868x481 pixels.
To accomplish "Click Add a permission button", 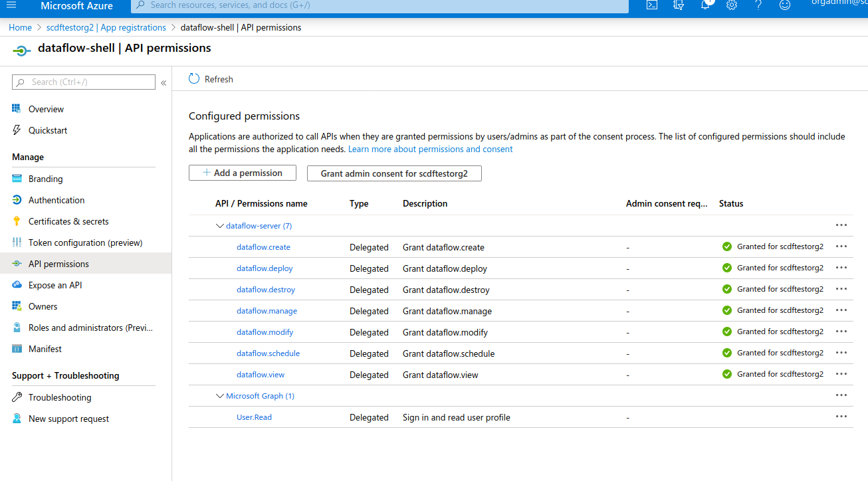I will tap(242, 173).
